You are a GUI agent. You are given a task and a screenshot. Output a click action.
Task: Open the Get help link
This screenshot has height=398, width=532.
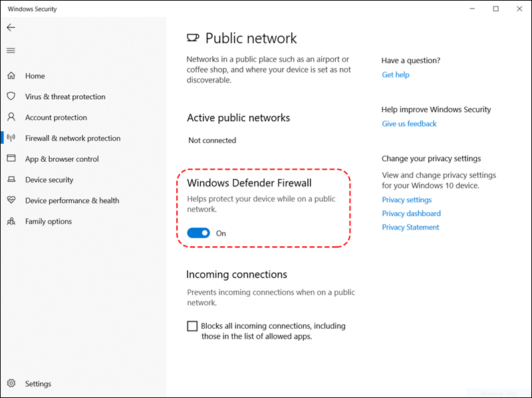coord(396,75)
